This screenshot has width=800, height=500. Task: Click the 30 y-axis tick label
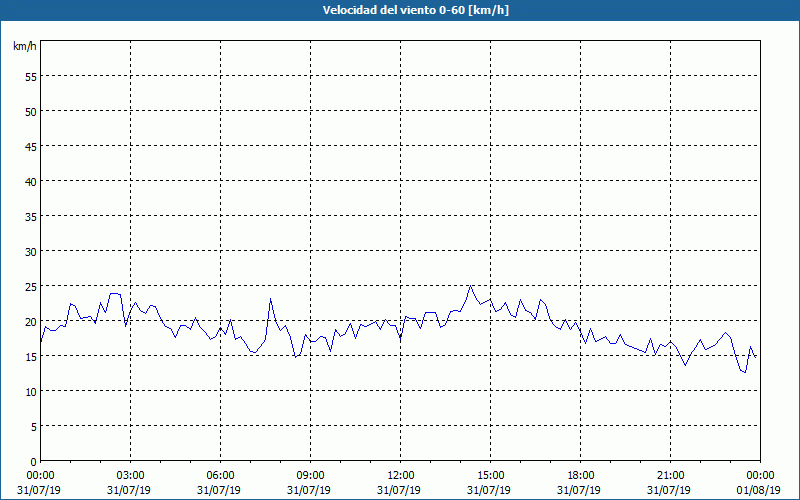click(31, 252)
